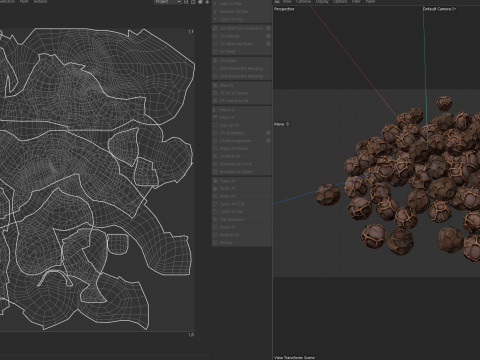Screen dimensions: 480x360
Task: Apply Boundary to Circle
Action: (x=241, y=164)
